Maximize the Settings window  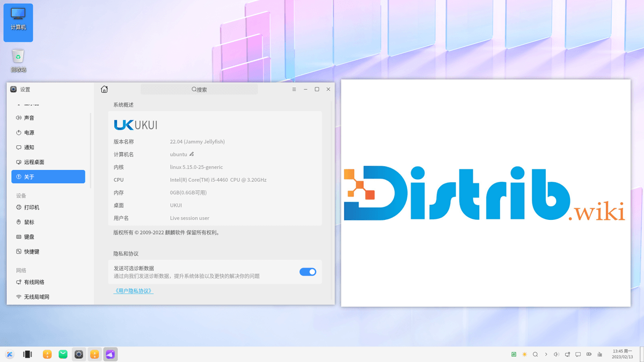point(317,90)
